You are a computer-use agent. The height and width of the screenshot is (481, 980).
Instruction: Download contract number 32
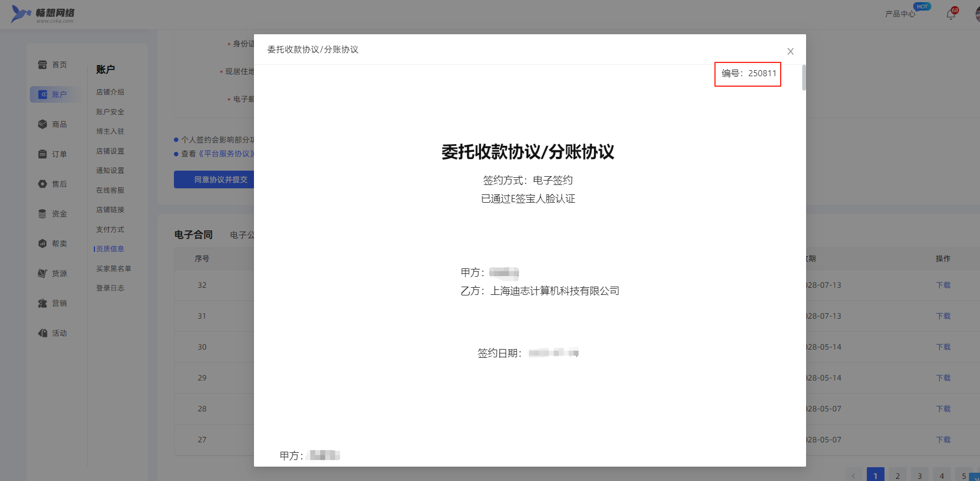(943, 285)
